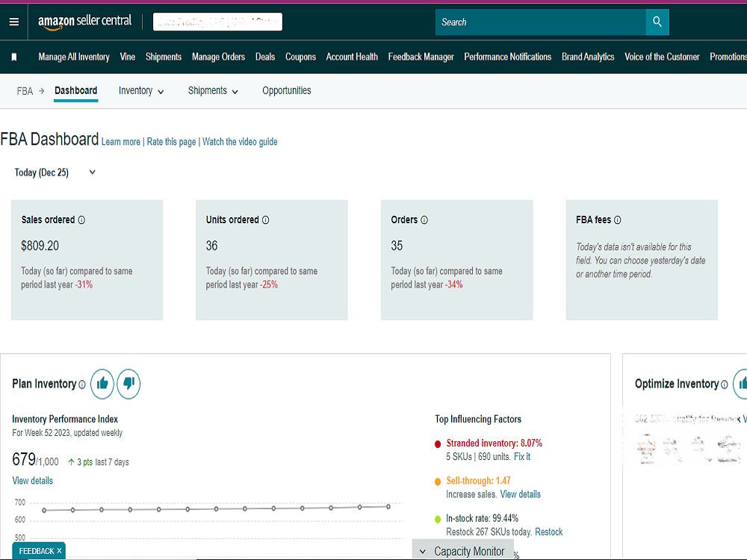Screen dimensions: 747x560
Task: Open Vine menu item
Action: point(128,57)
